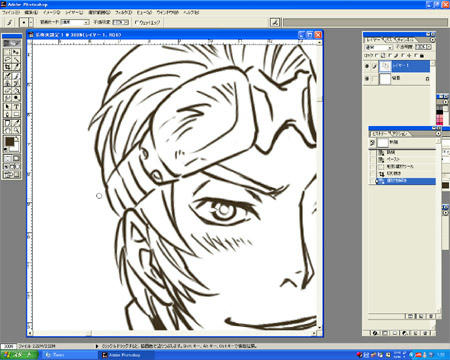The image size is (450, 360).
Task: Select the Lasso tool
Action: coord(7,59)
